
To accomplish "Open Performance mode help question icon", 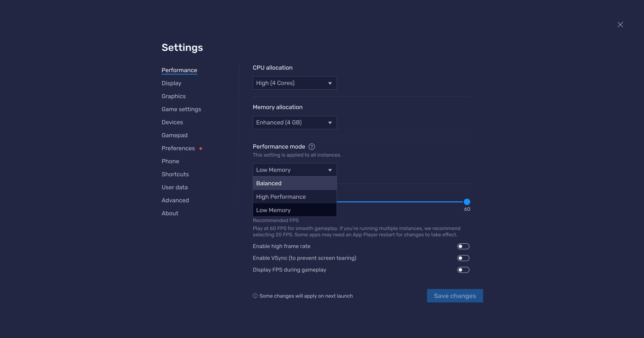I will click(312, 147).
